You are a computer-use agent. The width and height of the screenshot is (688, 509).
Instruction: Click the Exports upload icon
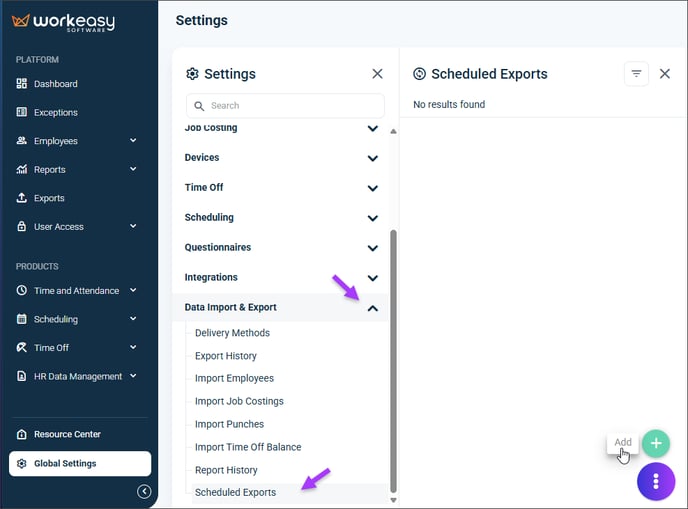[22, 198]
